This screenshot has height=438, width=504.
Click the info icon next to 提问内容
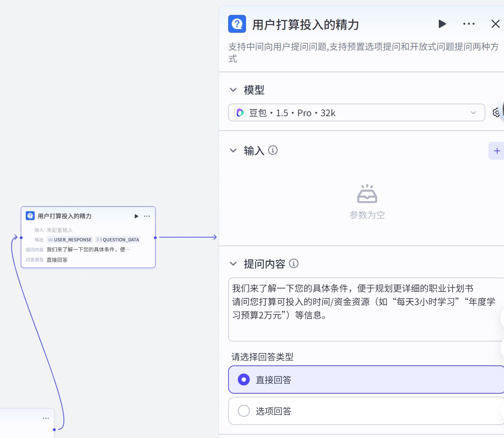(x=294, y=264)
